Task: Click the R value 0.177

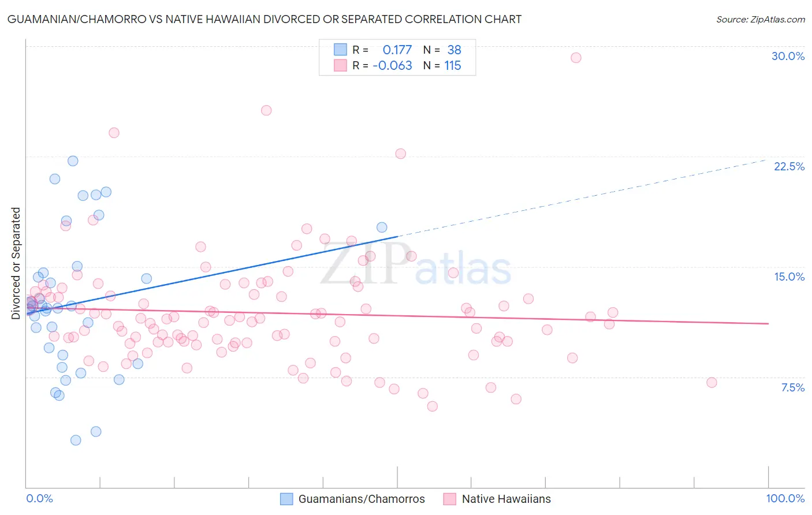Action: coord(397,50)
